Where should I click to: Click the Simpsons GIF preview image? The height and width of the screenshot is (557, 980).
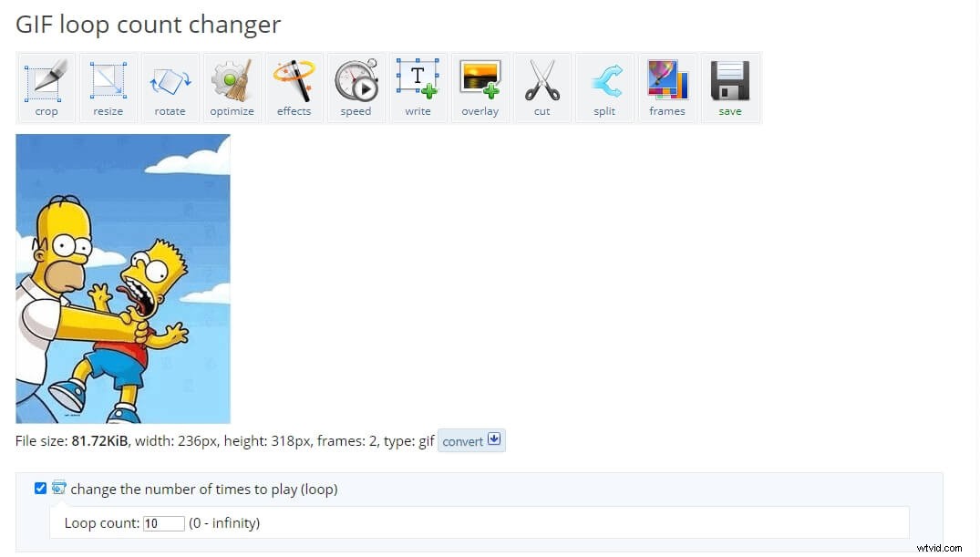[122, 277]
